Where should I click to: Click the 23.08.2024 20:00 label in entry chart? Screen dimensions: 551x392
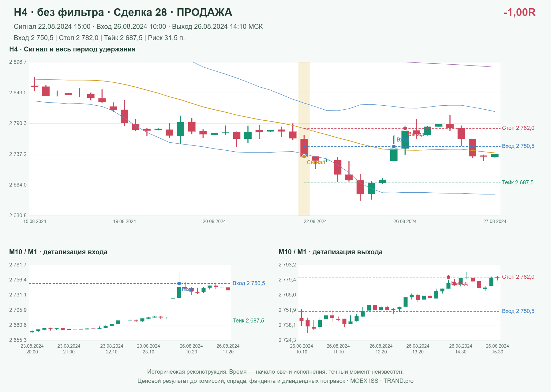click(32, 349)
